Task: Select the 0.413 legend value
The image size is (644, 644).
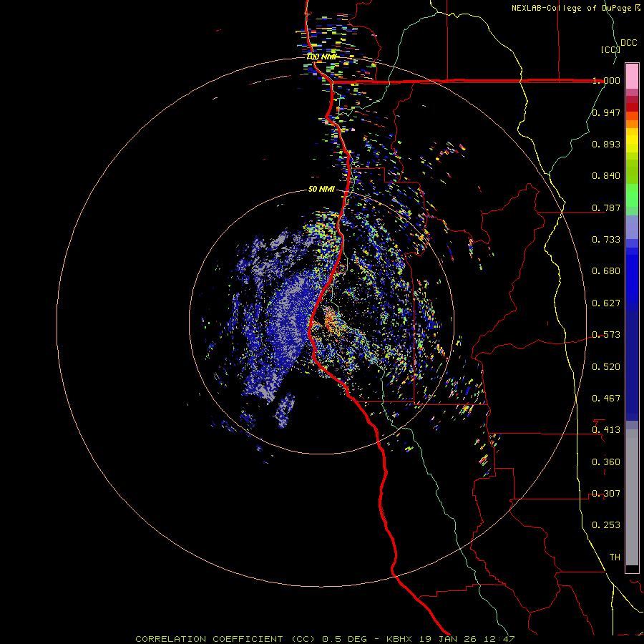Action: [x=606, y=430]
